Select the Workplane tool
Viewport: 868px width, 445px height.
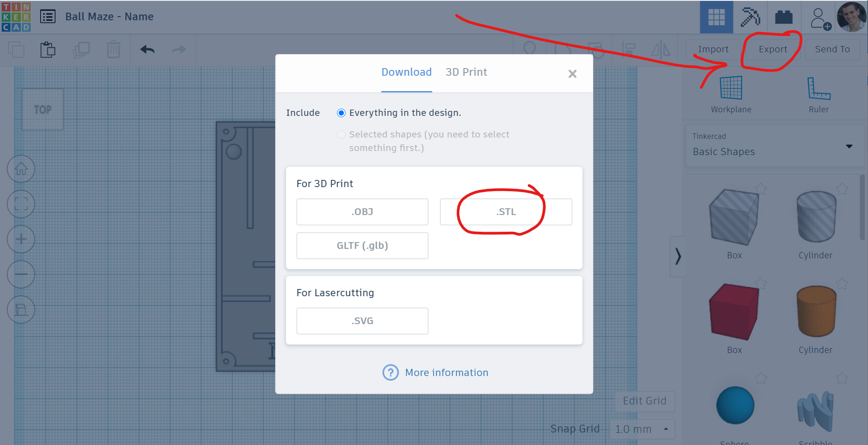(x=731, y=94)
